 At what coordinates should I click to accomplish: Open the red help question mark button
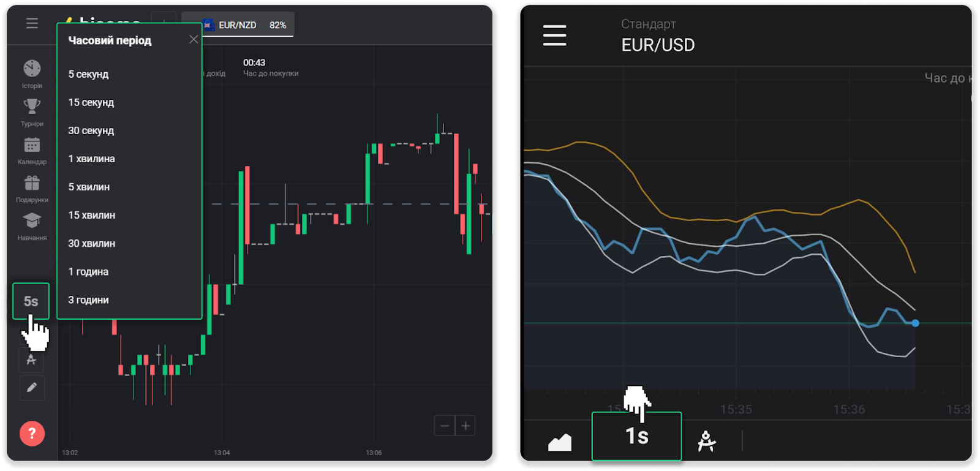pyautogui.click(x=32, y=434)
